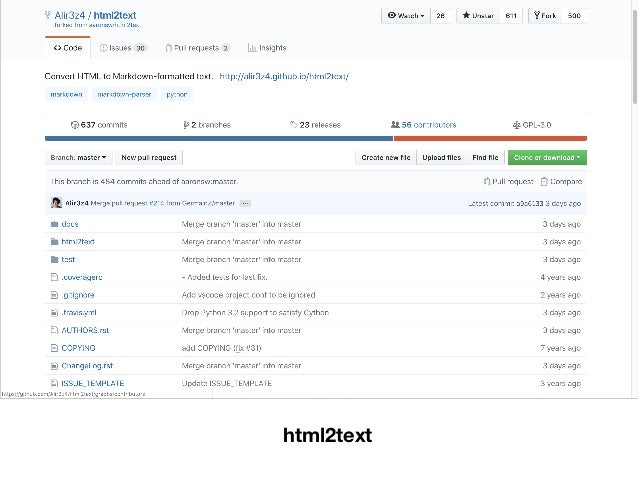Image resolution: width=638 pixels, height=479 pixels.
Task: Open commit 'add COPYING' message
Action: click(221, 348)
